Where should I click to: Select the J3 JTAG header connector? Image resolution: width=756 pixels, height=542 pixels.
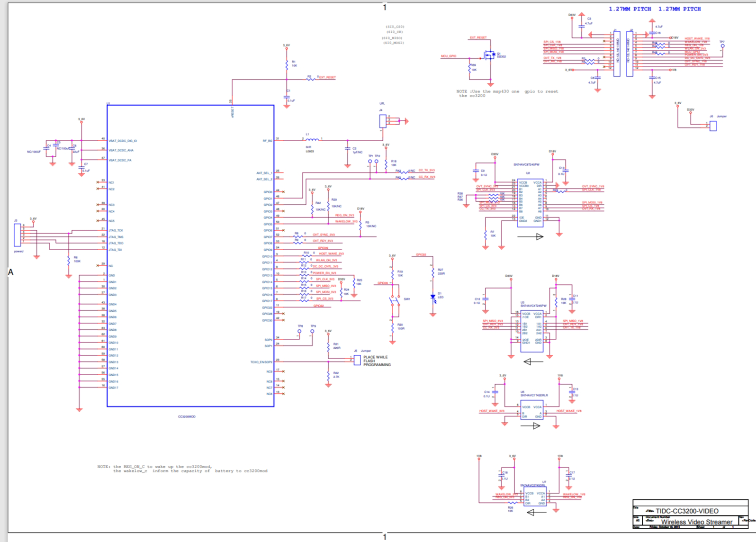click(x=18, y=235)
